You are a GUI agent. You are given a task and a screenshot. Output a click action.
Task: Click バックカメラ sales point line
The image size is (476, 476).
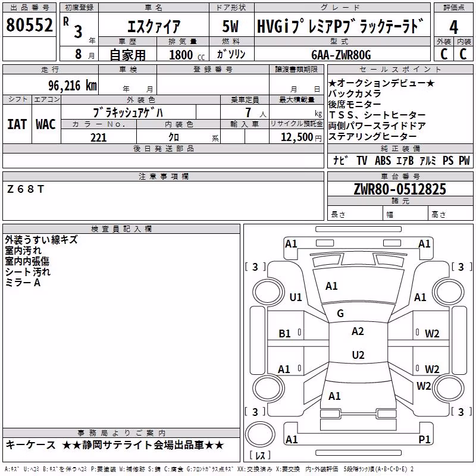354,93
